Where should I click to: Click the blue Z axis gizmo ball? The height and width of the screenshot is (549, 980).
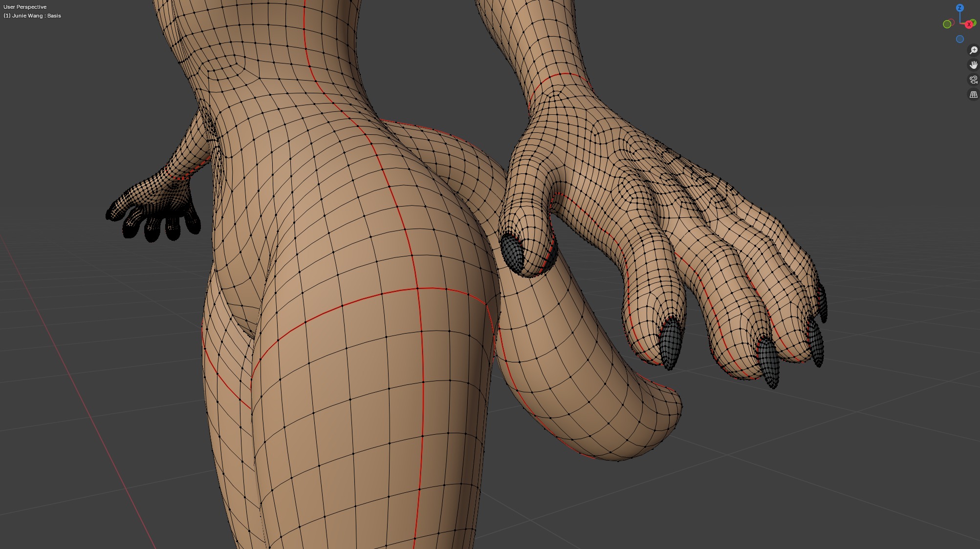pos(960,8)
